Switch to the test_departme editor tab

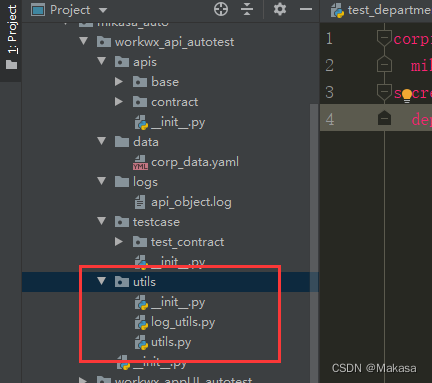tap(381, 10)
